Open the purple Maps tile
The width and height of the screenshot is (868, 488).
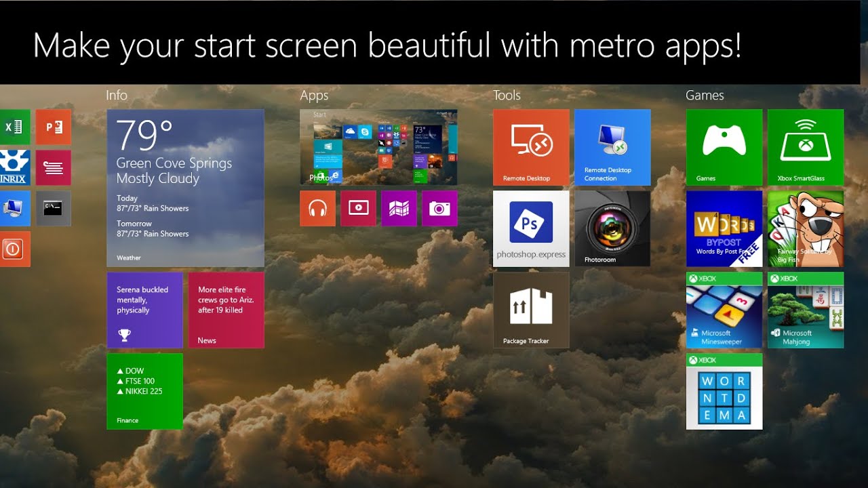399,208
